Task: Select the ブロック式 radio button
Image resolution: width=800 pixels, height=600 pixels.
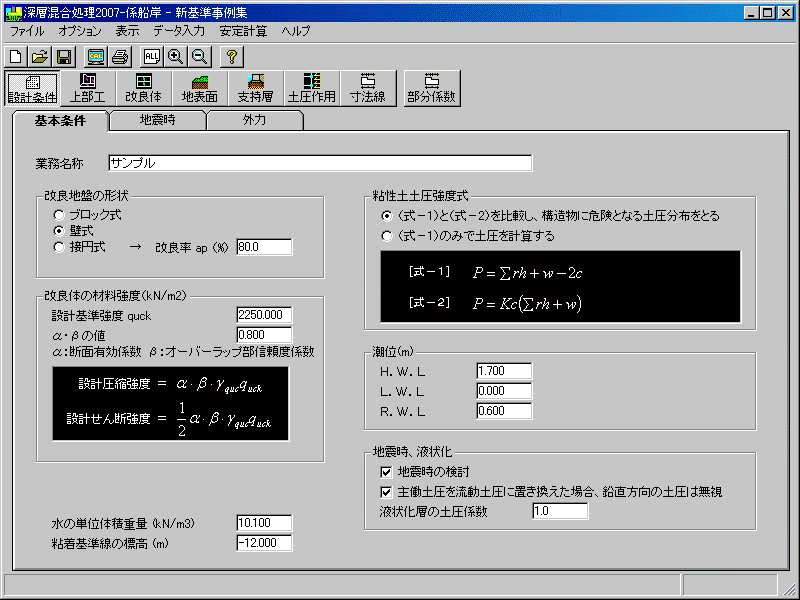Action: [x=60, y=215]
